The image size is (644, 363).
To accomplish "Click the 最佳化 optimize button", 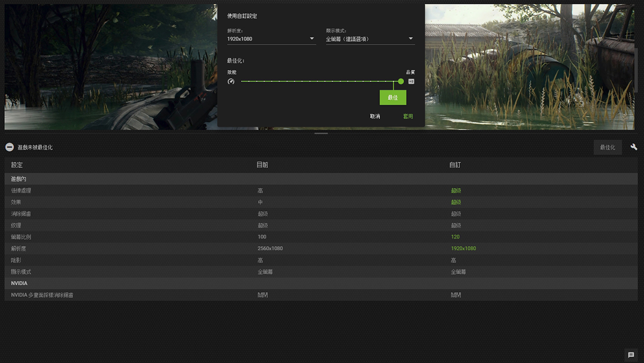I will pos(608,147).
